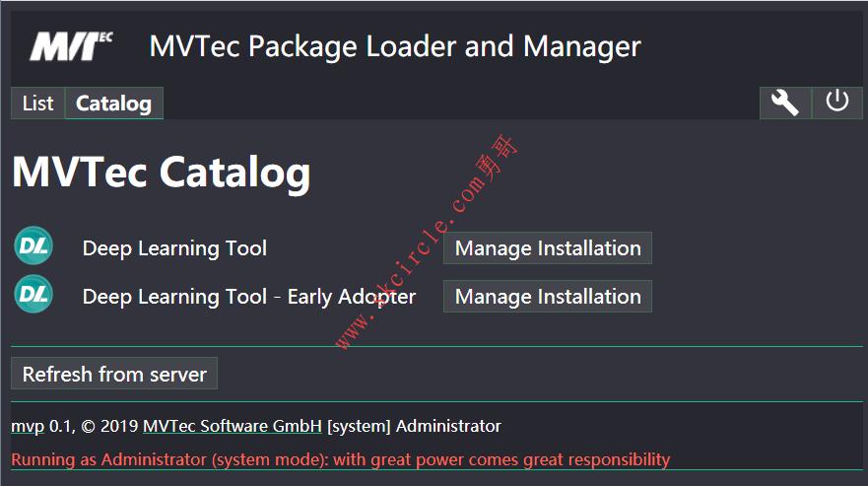Click 'Deep Learning Tool - Early Adopter' text
This screenshot has height=486, width=868.
tap(249, 297)
